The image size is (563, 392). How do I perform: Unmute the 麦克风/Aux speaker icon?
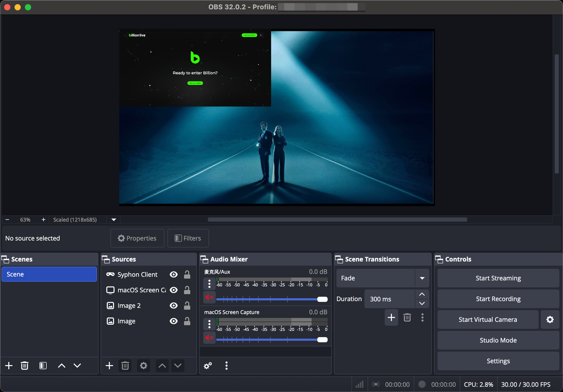click(x=209, y=298)
